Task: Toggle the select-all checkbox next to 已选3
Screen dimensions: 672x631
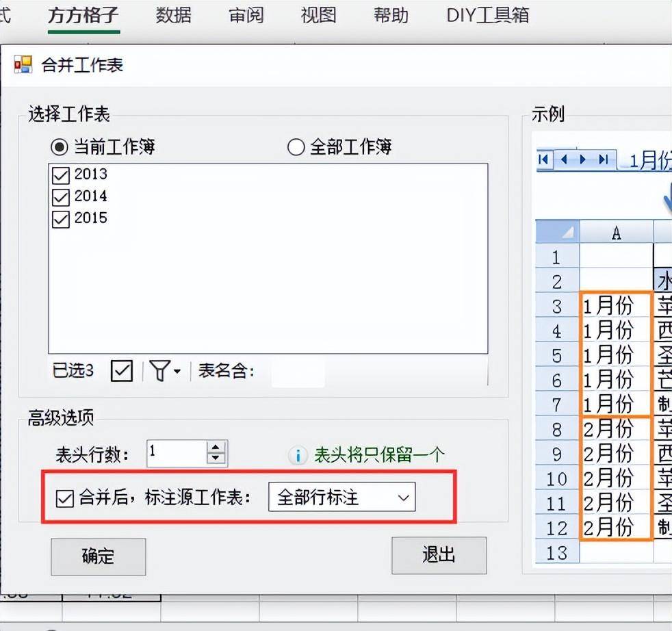Action: coord(122,370)
